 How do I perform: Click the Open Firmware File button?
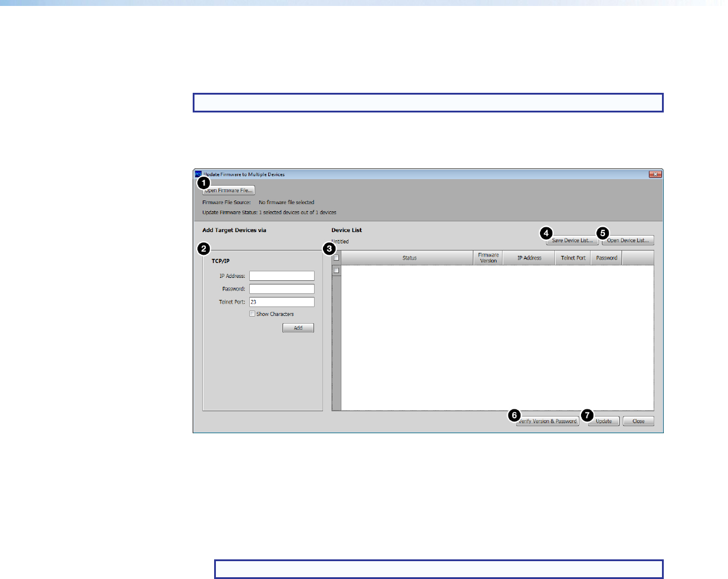point(228,190)
